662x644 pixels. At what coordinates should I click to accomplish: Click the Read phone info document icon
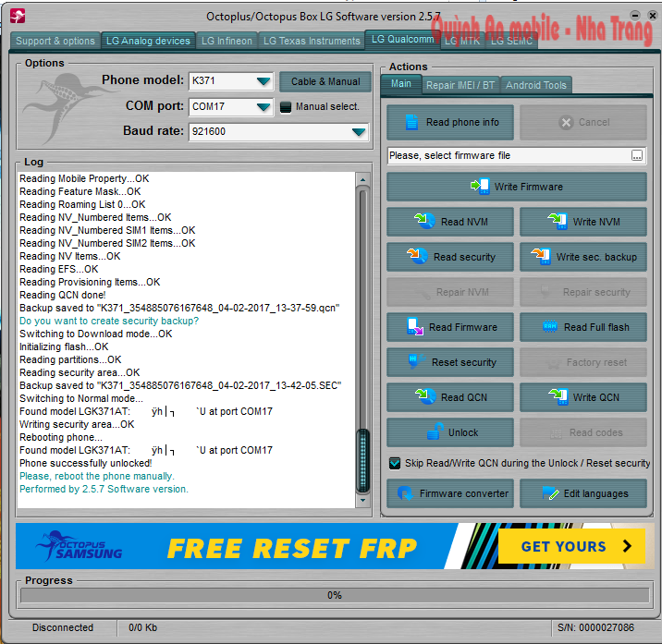(x=411, y=122)
